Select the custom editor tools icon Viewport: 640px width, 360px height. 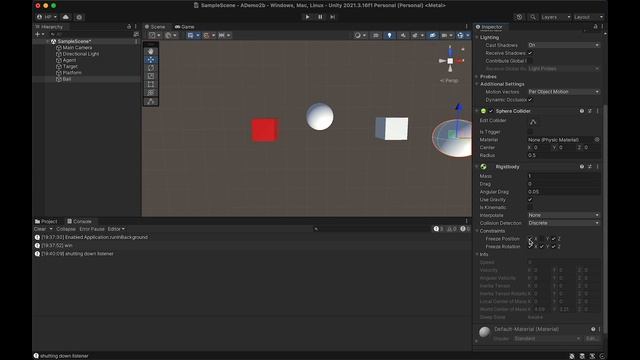tap(151, 102)
